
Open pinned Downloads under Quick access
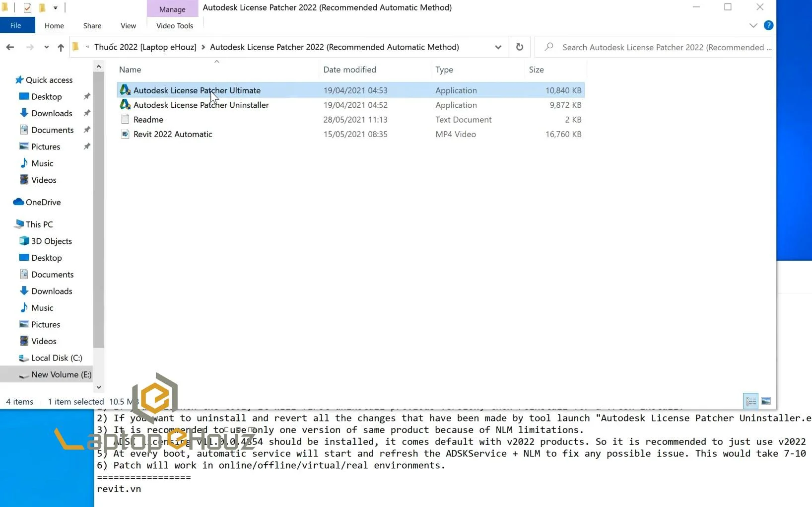tap(52, 113)
